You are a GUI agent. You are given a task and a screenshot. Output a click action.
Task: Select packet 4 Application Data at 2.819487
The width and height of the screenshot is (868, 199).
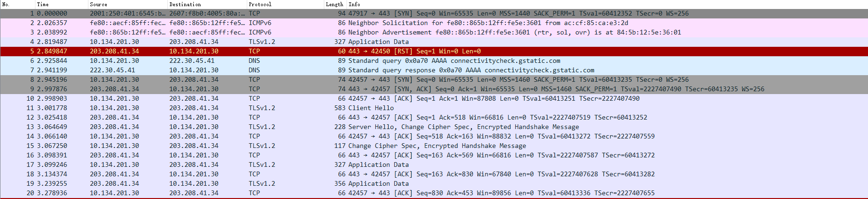click(x=434, y=42)
